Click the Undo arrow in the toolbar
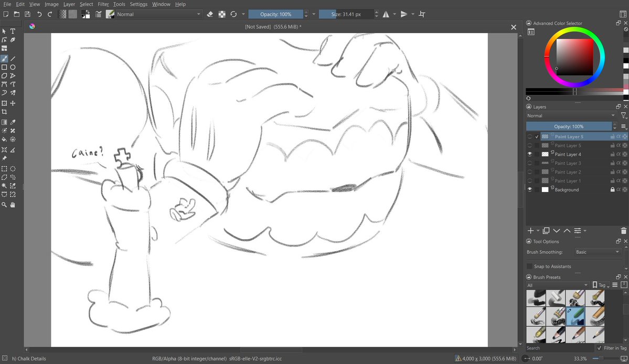Screen dimensions: 629x364 (x=39, y=14)
